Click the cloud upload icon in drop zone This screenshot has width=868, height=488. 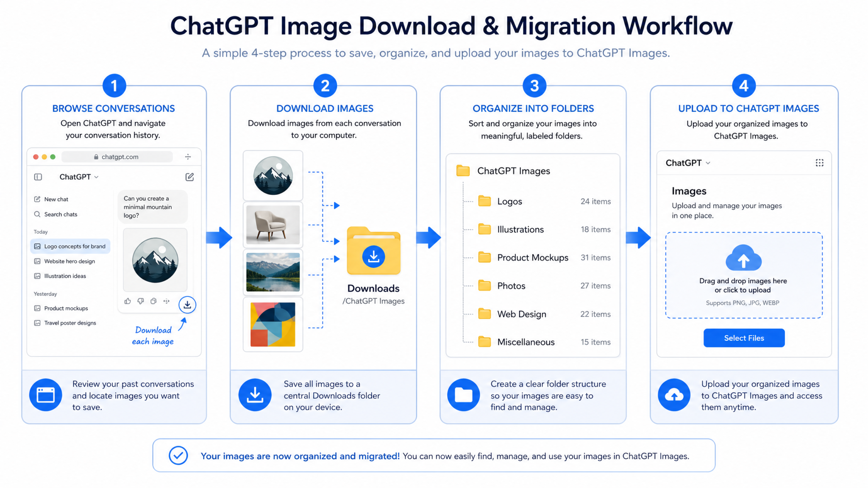(x=743, y=258)
